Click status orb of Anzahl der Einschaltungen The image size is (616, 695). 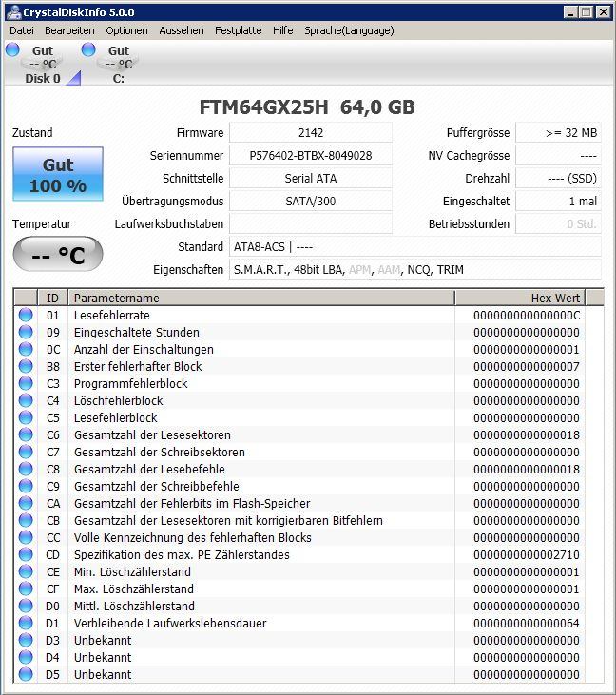point(26,349)
